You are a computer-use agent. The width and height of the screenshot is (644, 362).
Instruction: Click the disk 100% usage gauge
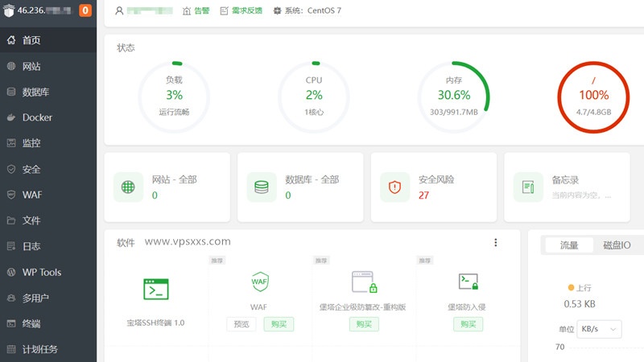(x=593, y=97)
